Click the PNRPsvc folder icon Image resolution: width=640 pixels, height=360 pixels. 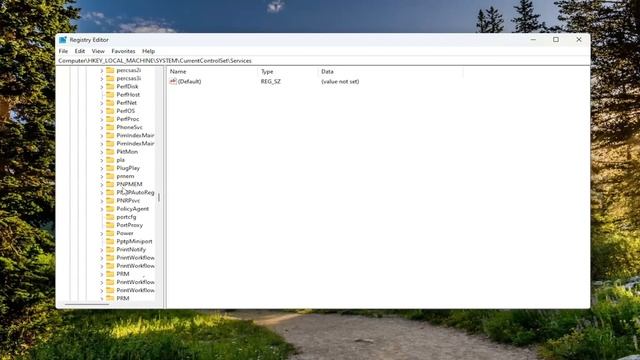pyautogui.click(x=110, y=200)
